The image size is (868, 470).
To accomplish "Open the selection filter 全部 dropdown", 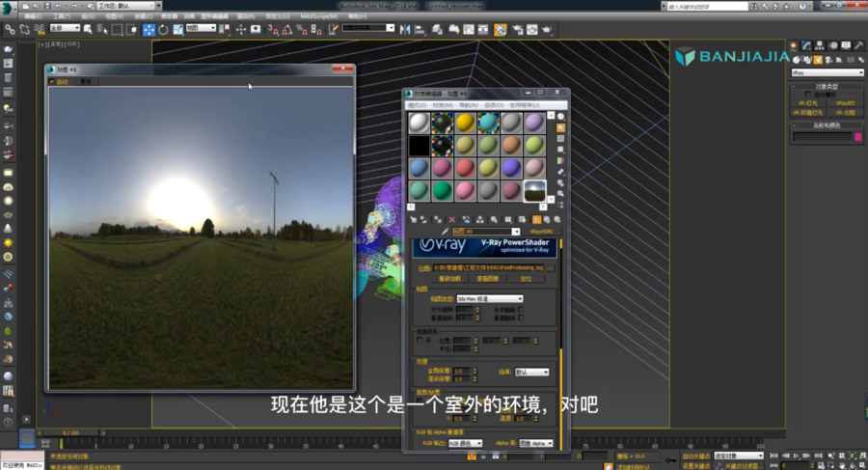I will point(65,28).
